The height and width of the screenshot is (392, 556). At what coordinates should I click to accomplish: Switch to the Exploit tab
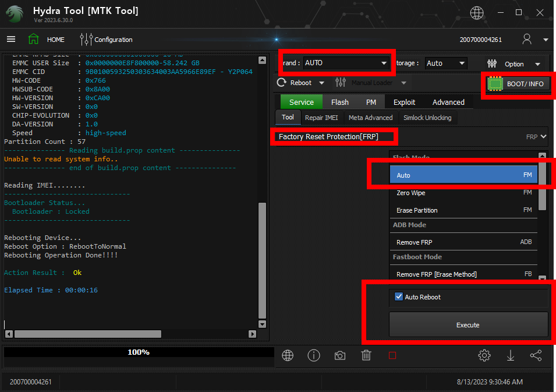coord(404,102)
